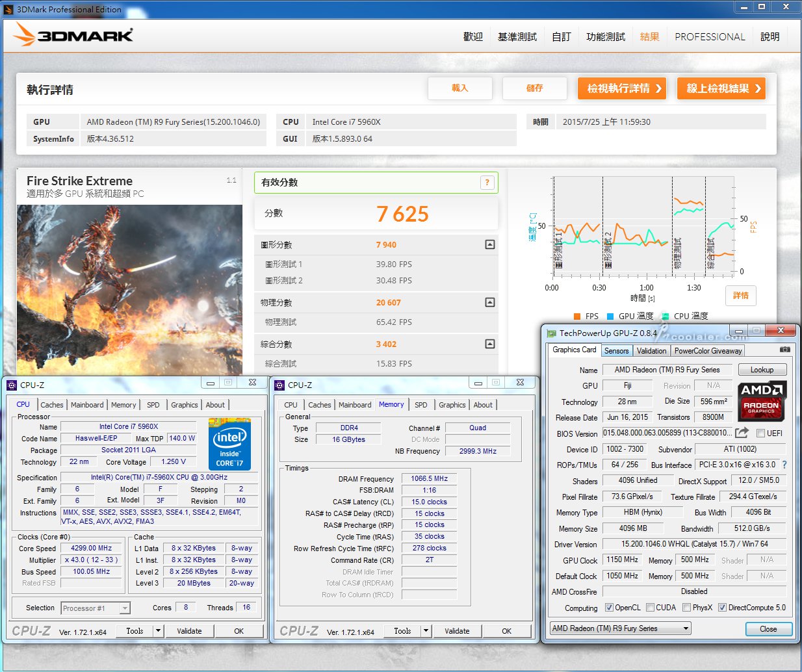
Task: Click the FPS temperature chart area
Action: (x=643, y=226)
